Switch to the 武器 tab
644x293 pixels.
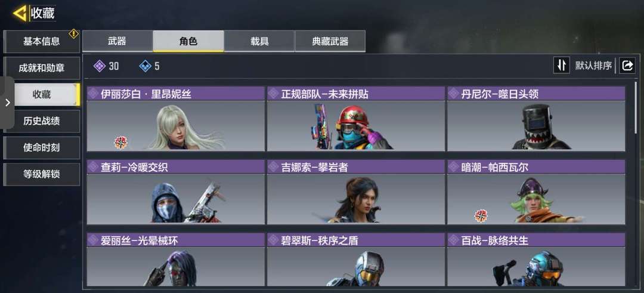pyautogui.click(x=117, y=41)
